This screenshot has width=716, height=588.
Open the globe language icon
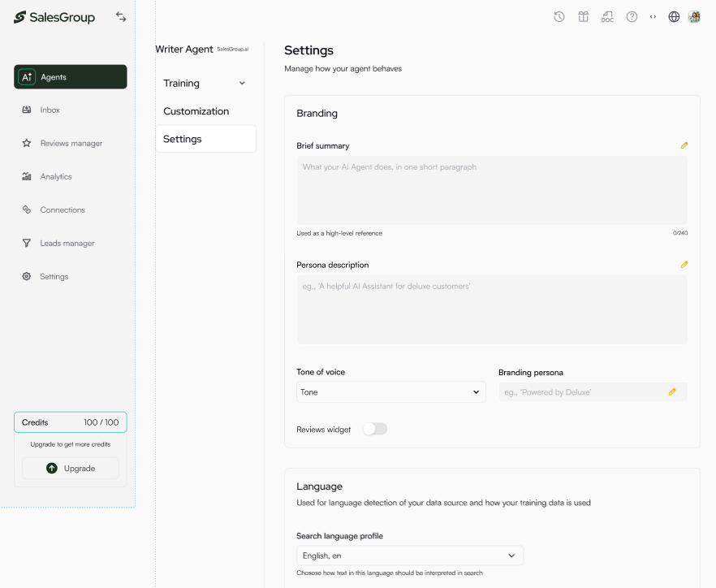point(674,16)
